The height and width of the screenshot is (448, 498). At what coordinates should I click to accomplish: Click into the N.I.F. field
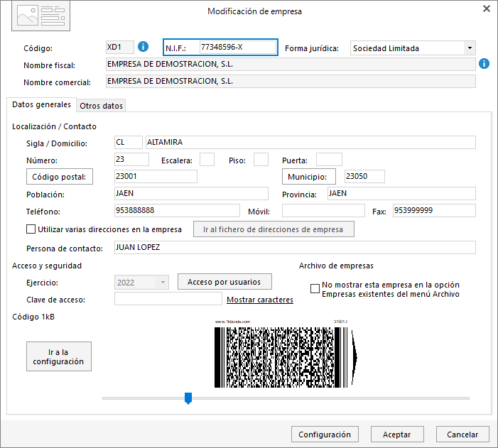(x=238, y=47)
